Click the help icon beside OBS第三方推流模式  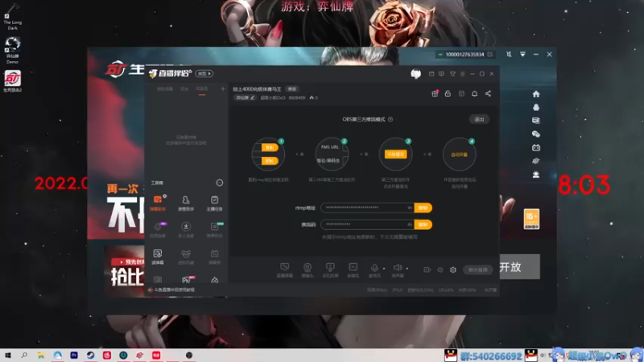click(x=390, y=119)
